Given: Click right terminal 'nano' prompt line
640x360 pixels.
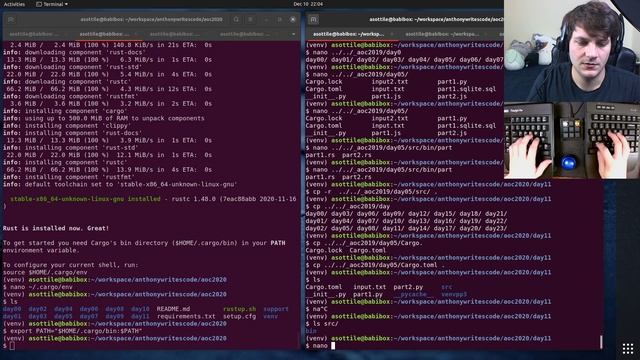Looking at the screenshot, I should [x=320, y=346].
